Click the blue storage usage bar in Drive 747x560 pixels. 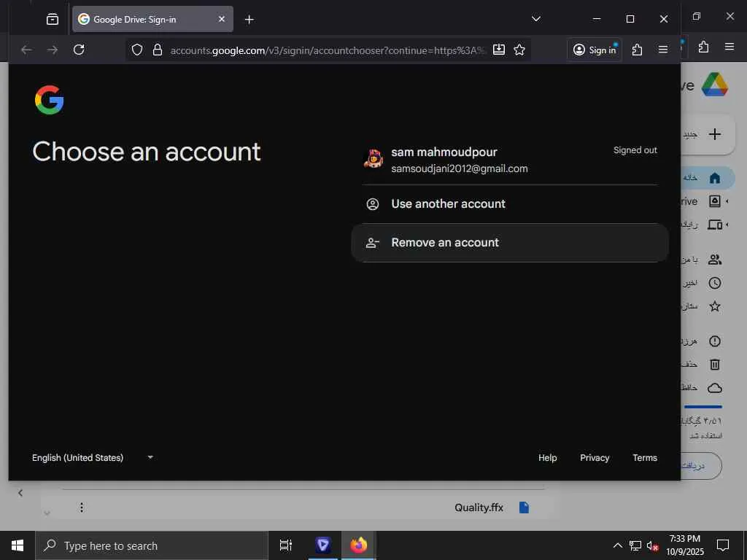703,407
